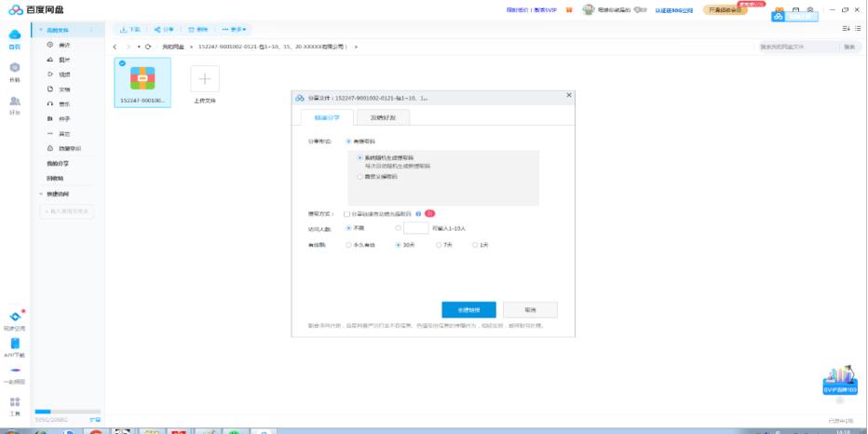
Task: Click the Download toolbar button
Action: pos(130,30)
